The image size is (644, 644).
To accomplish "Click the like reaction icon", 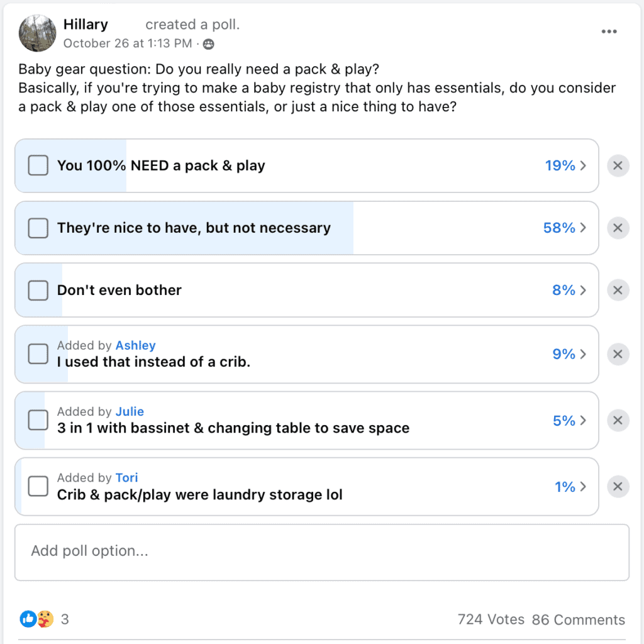I will tap(28, 619).
